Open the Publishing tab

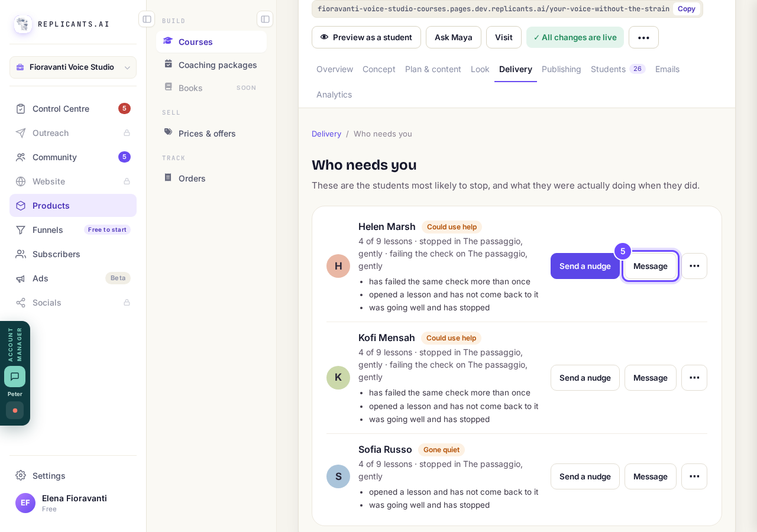pyautogui.click(x=561, y=69)
